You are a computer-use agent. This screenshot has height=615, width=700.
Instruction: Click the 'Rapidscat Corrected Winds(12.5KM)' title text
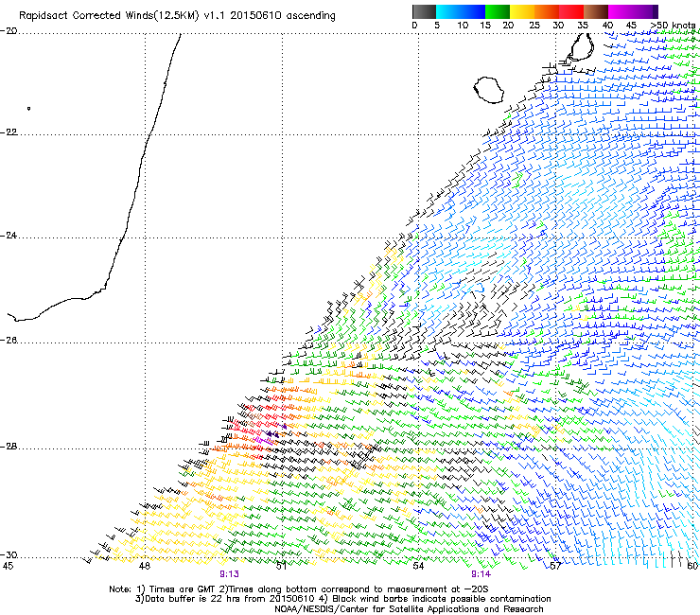(109, 16)
